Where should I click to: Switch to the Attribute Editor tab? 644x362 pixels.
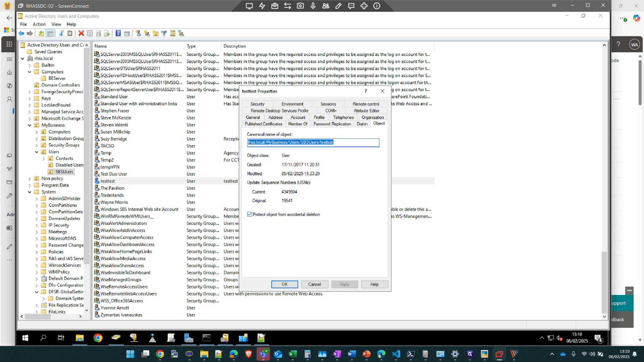pos(366,111)
